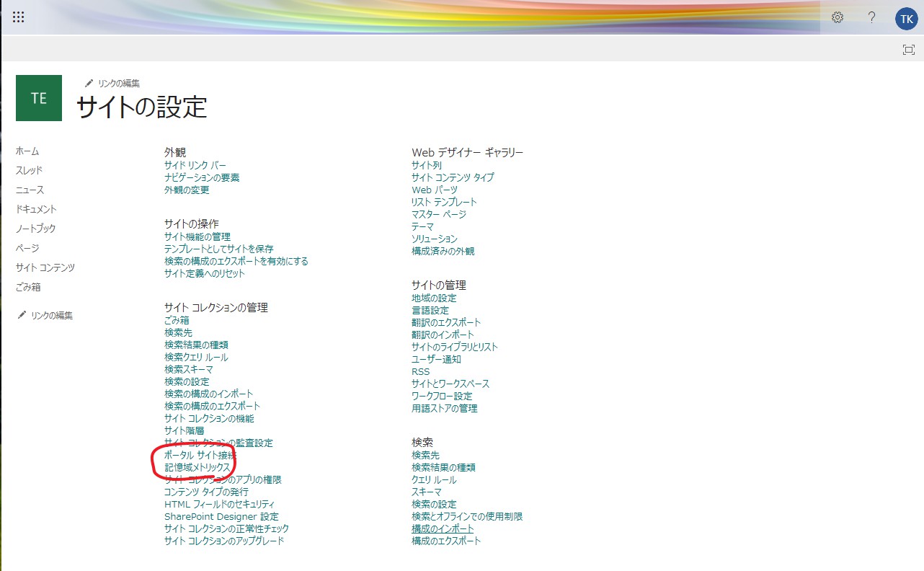Click the help question mark icon

[x=872, y=17]
